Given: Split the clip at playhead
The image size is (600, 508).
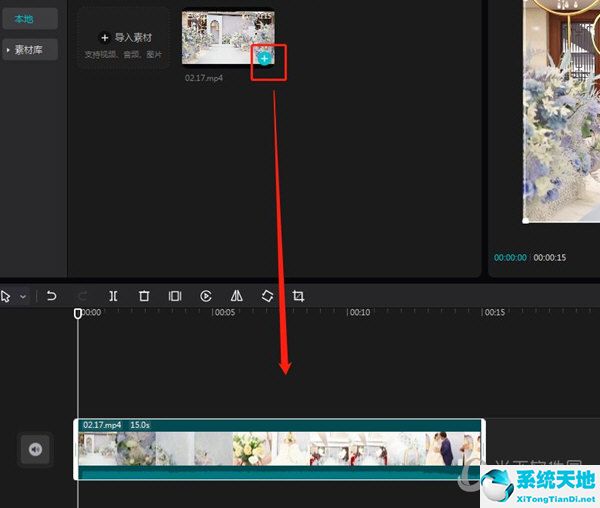Looking at the screenshot, I should click(x=113, y=296).
